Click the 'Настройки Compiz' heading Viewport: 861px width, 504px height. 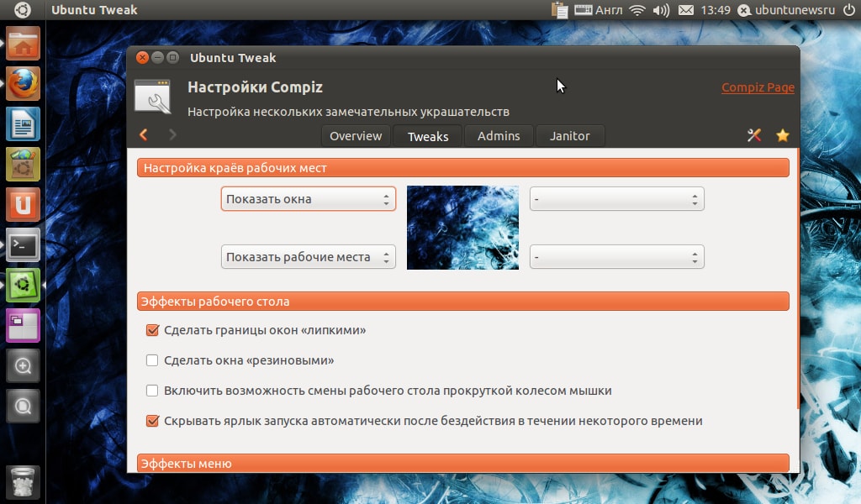[255, 87]
